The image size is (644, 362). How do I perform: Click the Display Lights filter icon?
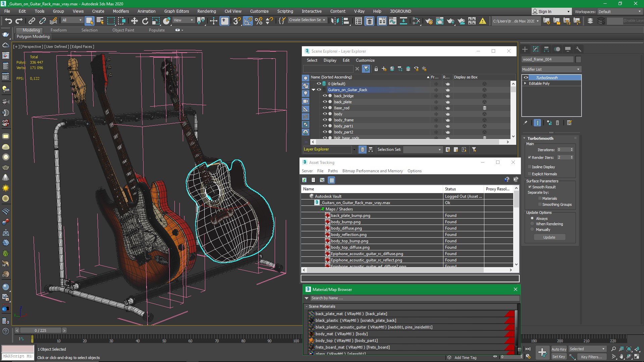(306, 94)
